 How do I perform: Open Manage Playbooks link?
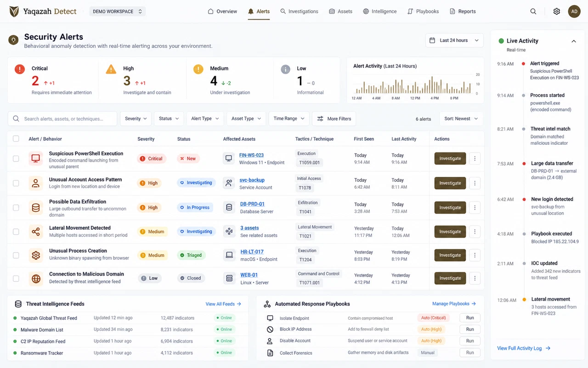pos(454,304)
